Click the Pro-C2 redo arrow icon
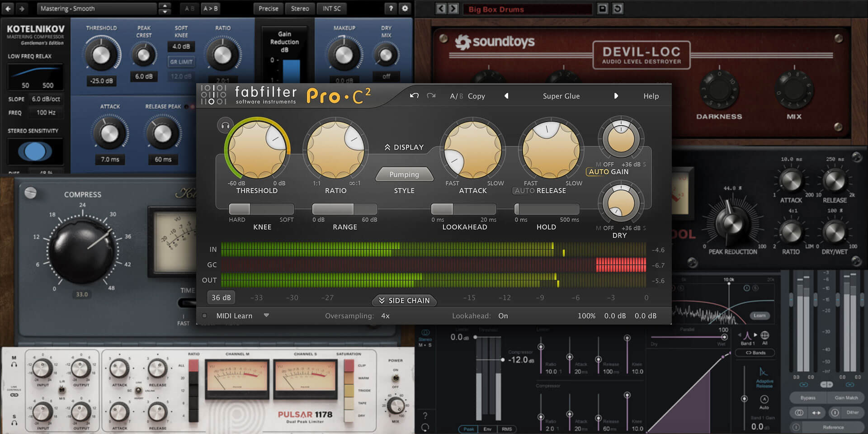Image resolution: width=868 pixels, height=434 pixels. click(431, 96)
